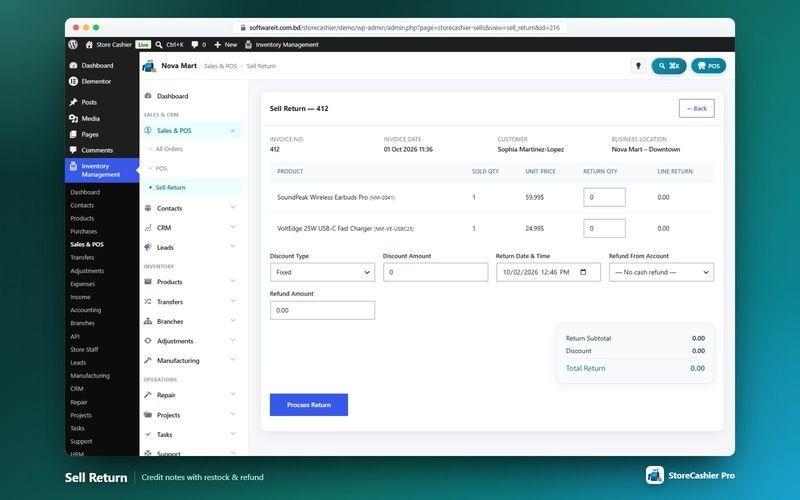
Task: Click Sales & POS breadcrumb link
Action: [x=220, y=66]
